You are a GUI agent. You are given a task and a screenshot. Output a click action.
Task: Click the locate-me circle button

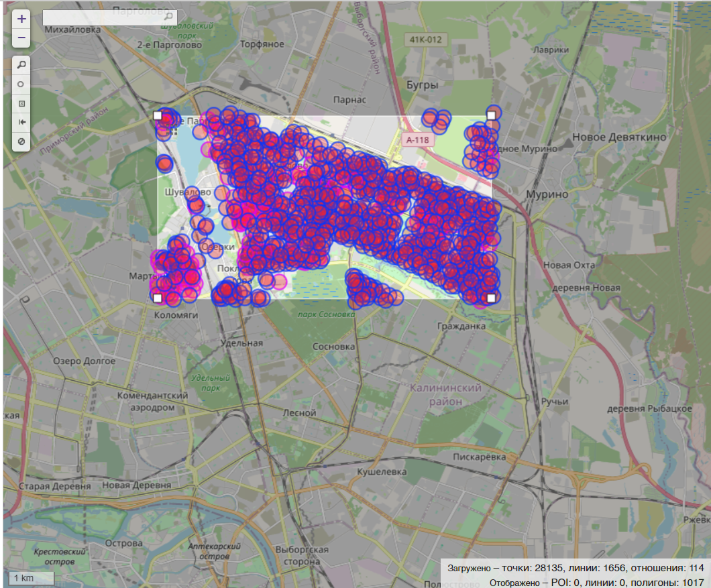21,84
